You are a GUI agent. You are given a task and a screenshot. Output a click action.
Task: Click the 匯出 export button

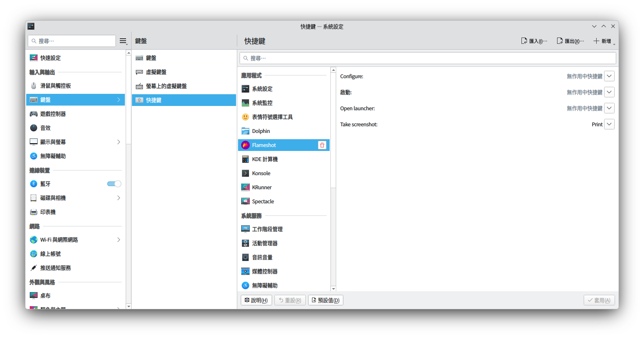(x=570, y=41)
